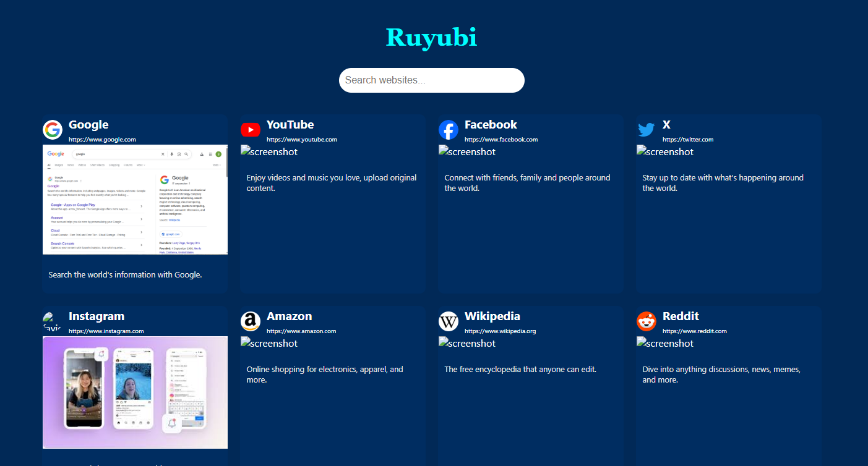Open the Wikipedia card title
Image resolution: width=868 pixels, height=466 pixels.
[x=492, y=316]
